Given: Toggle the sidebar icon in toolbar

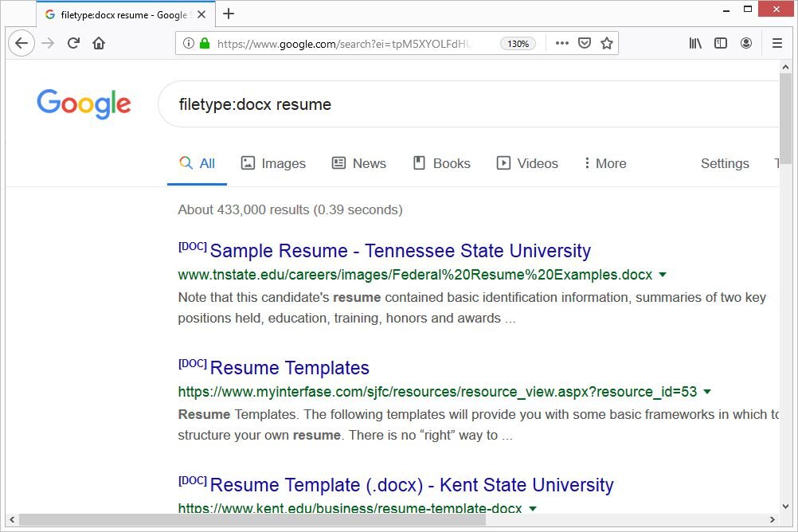Looking at the screenshot, I should pos(721,43).
